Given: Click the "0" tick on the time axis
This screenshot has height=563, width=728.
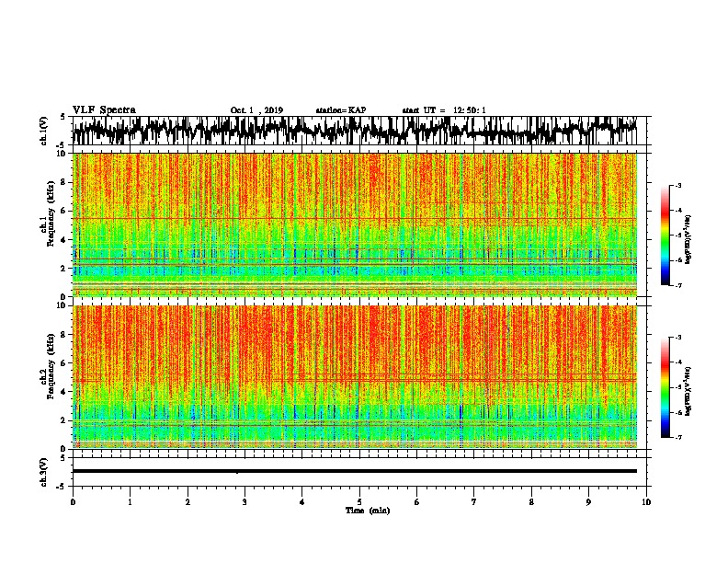Looking at the screenshot, I should point(73,502).
